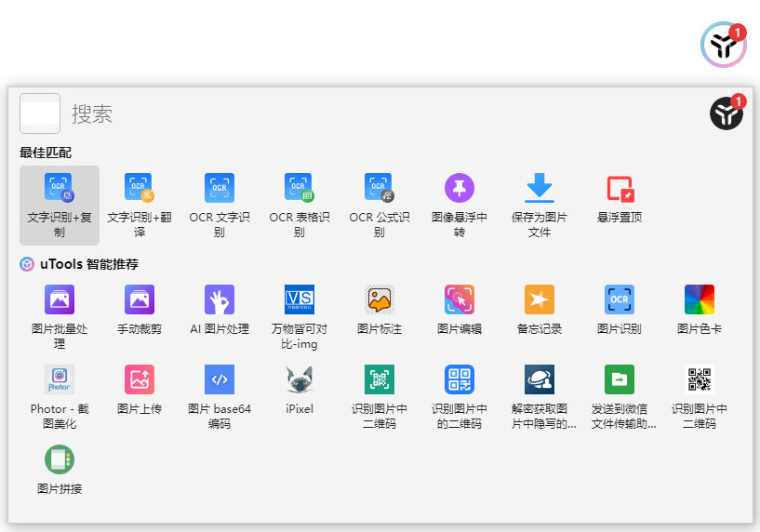Click 图像悬浮中转 pin icon

point(460,189)
